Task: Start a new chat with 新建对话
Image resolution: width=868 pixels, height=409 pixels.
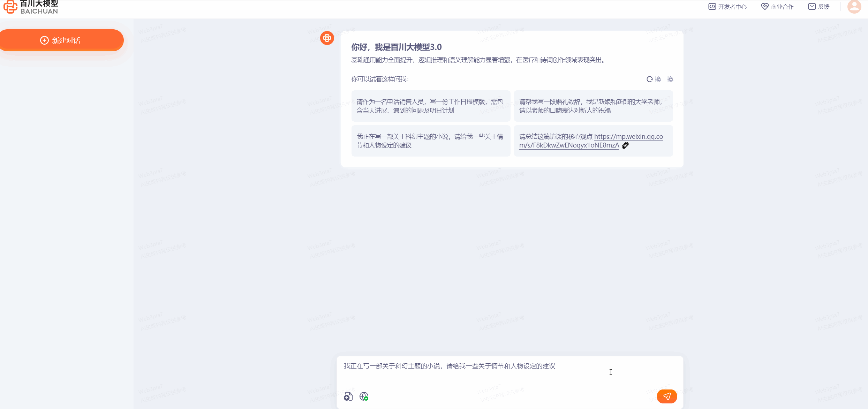Action: (x=61, y=40)
